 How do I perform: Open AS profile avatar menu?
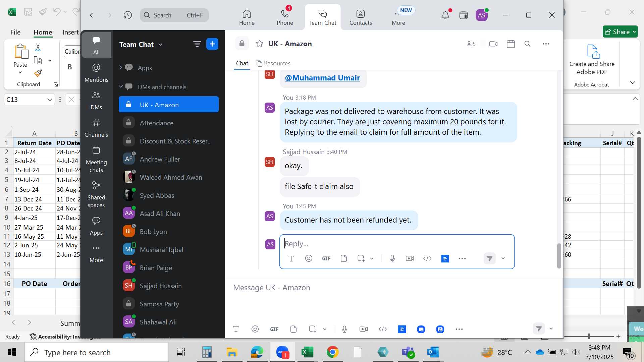(x=482, y=15)
